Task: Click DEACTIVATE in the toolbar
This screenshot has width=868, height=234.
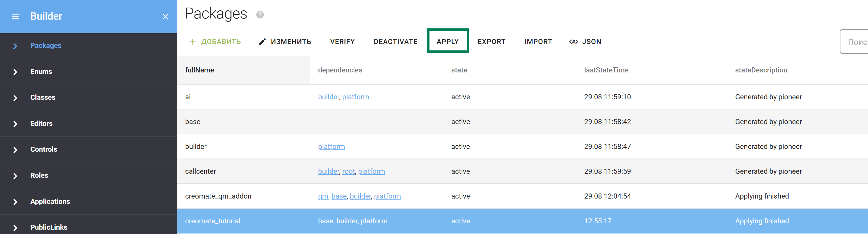Action: click(395, 42)
